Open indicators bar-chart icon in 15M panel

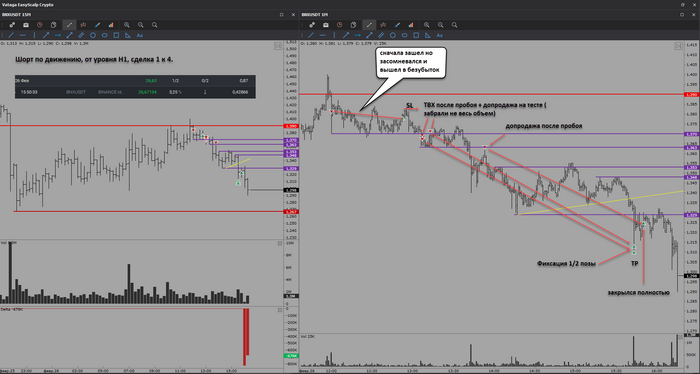(111, 25)
